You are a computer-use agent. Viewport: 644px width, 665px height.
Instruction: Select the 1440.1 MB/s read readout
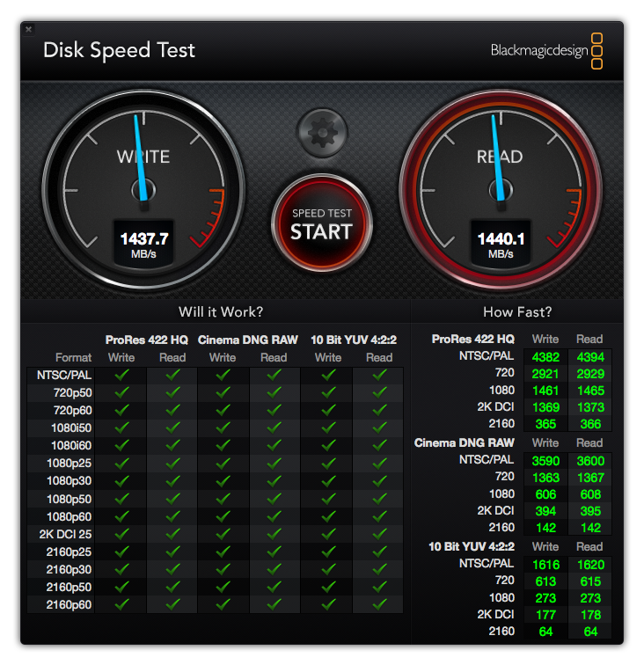click(x=501, y=245)
